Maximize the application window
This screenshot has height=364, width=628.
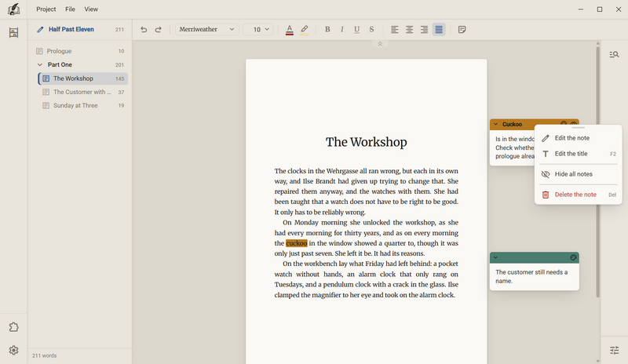coord(600,9)
